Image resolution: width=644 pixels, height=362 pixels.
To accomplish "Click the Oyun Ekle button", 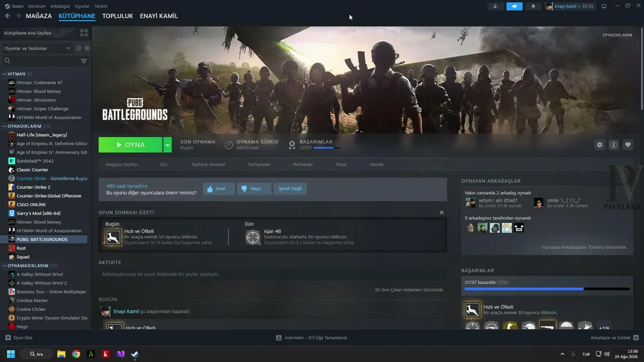I will pos(19,338).
